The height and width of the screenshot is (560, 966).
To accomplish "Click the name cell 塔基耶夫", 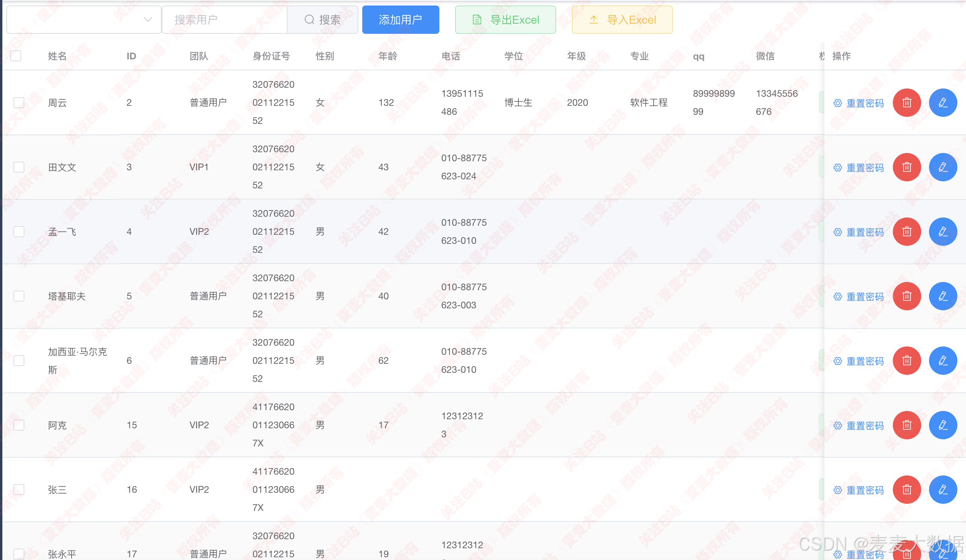I will [67, 297].
